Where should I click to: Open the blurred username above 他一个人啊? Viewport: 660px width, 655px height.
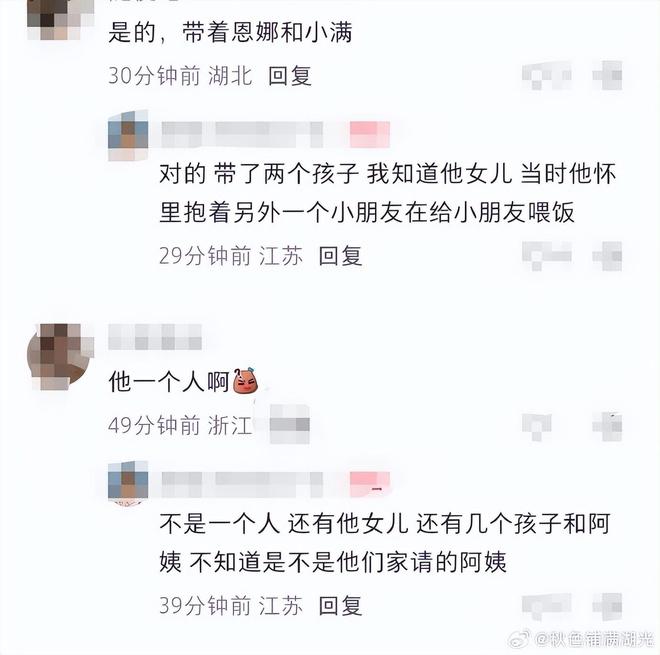[155, 337]
